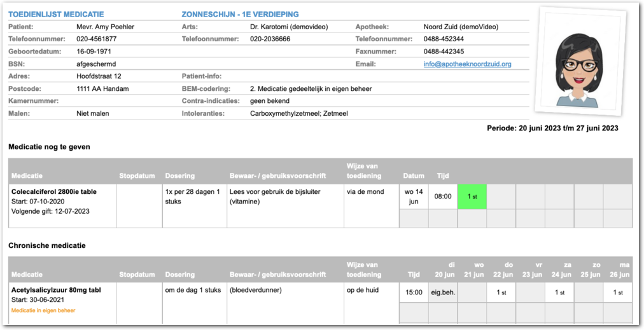
Task: Click the wo 14 jun date cell
Action: (x=413, y=196)
